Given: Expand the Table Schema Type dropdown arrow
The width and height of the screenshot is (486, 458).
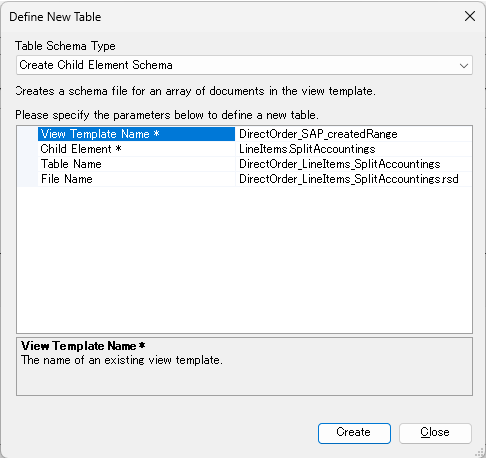Looking at the screenshot, I should [464, 65].
